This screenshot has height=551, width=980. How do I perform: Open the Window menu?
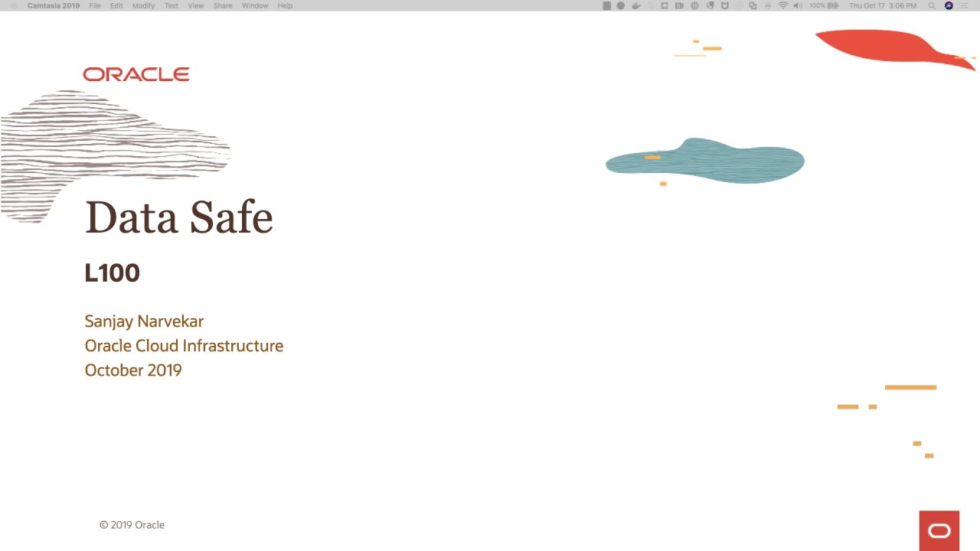[255, 5]
